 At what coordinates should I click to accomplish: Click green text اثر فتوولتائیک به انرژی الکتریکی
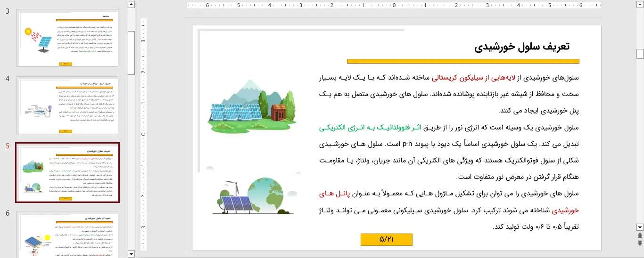(369, 128)
